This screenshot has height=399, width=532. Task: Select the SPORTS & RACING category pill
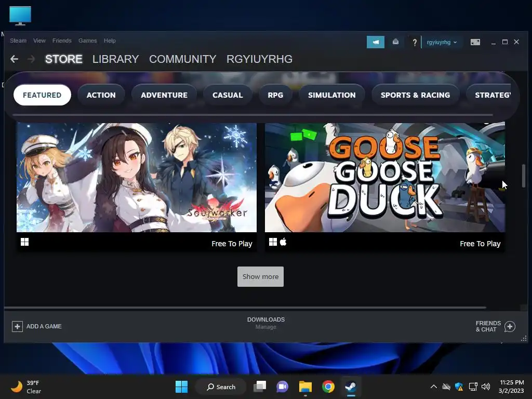click(x=415, y=95)
